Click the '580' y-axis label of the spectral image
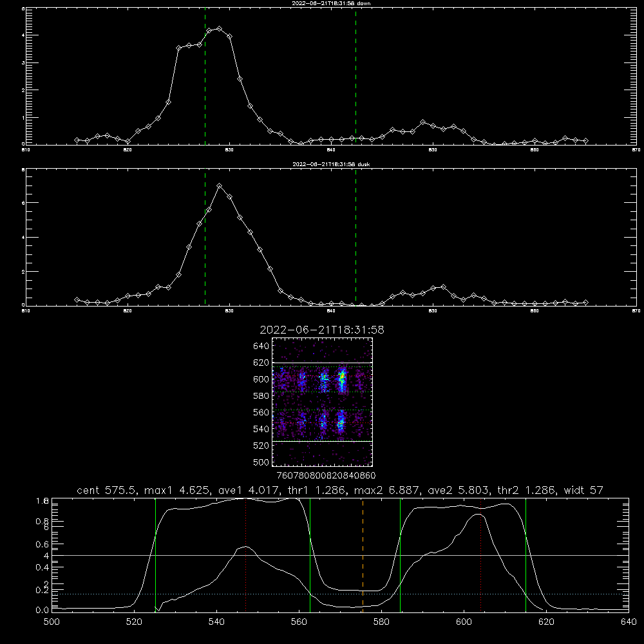 click(261, 396)
